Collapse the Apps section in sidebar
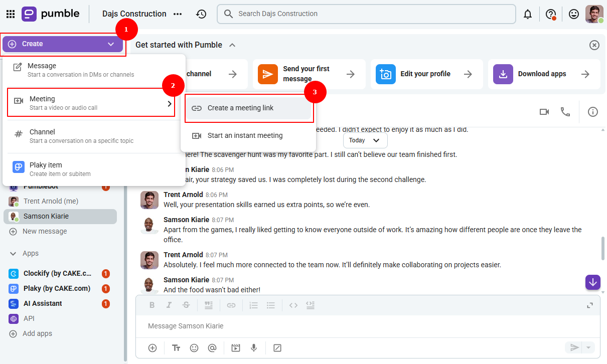 pos(13,254)
